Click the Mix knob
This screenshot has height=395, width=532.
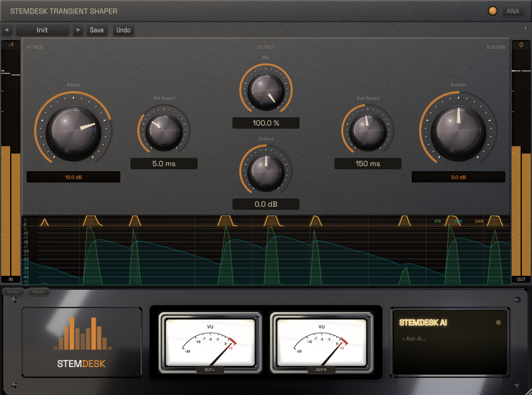click(266, 91)
